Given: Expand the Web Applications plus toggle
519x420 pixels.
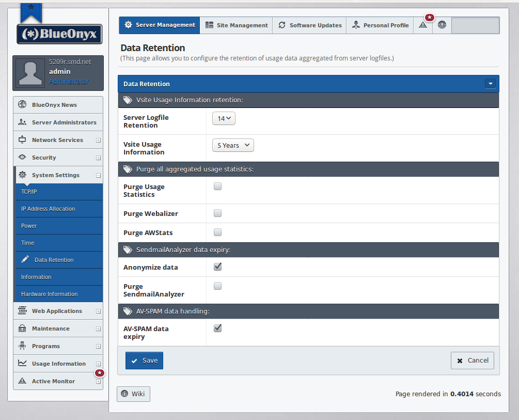Looking at the screenshot, I should point(98,311).
